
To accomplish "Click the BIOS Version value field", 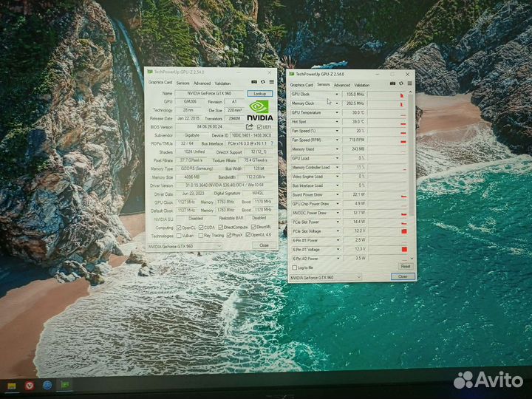I will click(x=209, y=127).
